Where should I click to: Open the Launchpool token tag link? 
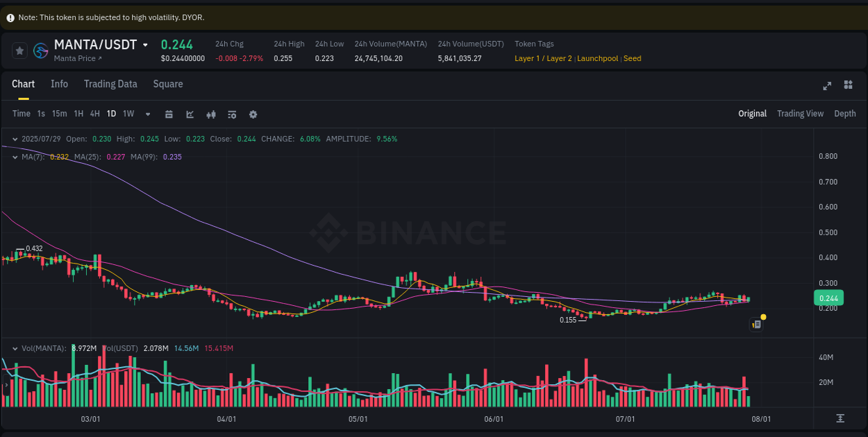[x=598, y=58]
